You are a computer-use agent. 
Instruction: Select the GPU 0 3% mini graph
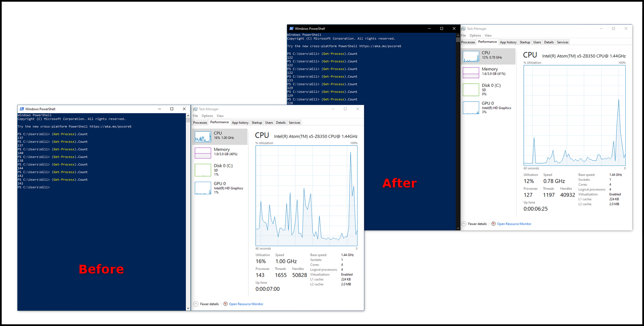(471, 107)
